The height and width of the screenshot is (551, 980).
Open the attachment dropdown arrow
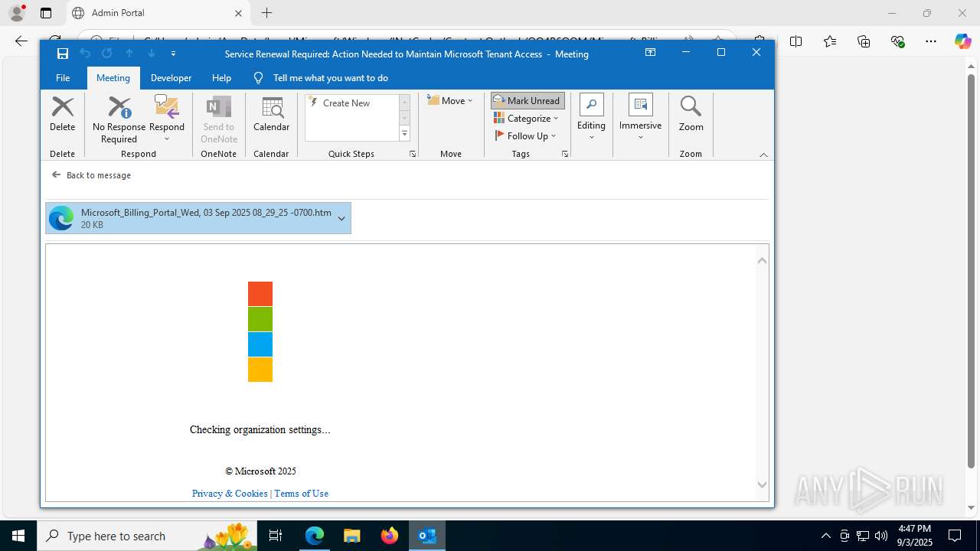(341, 218)
